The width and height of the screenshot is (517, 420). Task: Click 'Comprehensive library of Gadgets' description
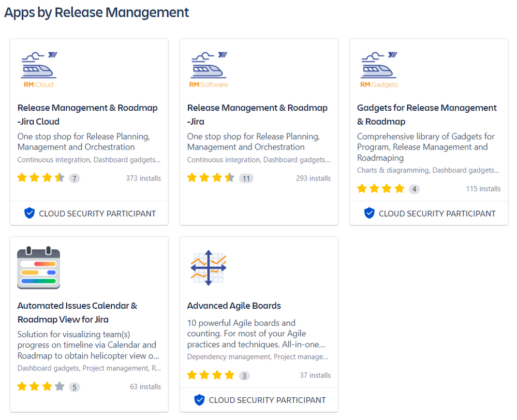tap(426, 147)
